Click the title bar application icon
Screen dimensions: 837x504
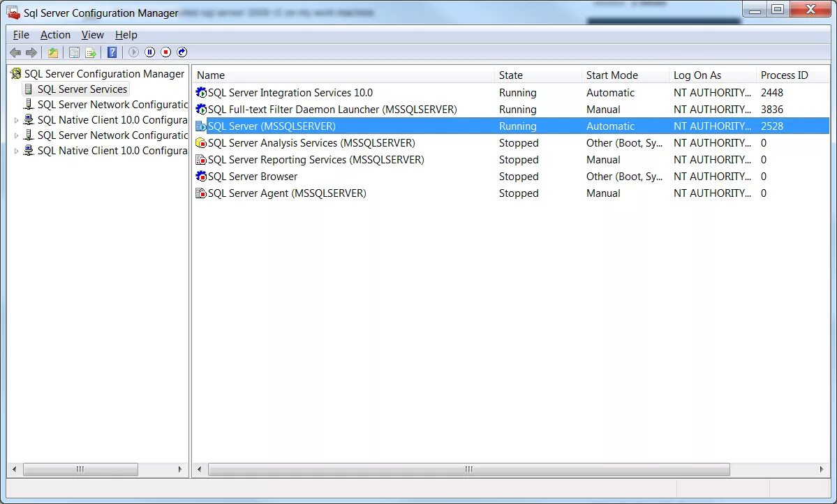(x=13, y=13)
